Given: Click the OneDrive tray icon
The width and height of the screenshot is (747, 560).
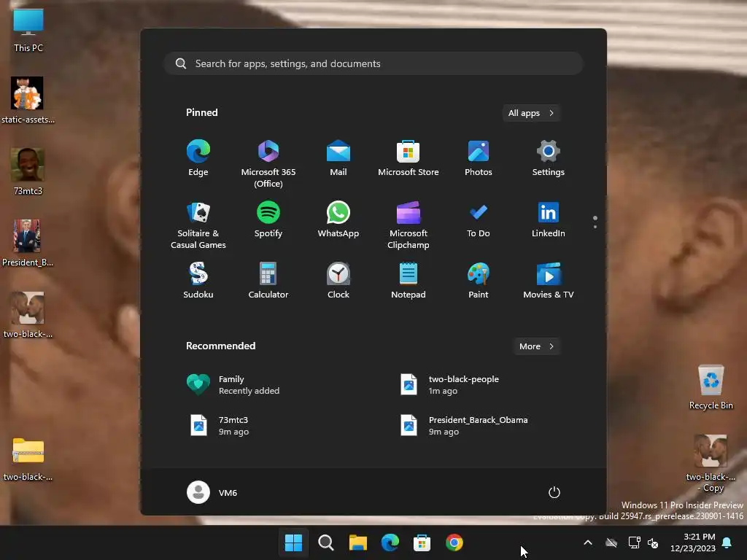Looking at the screenshot, I should tap(611, 542).
